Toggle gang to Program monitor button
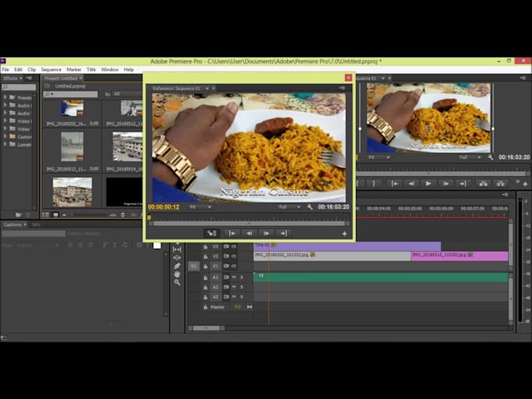532x399 pixels. (x=212, y=233)
